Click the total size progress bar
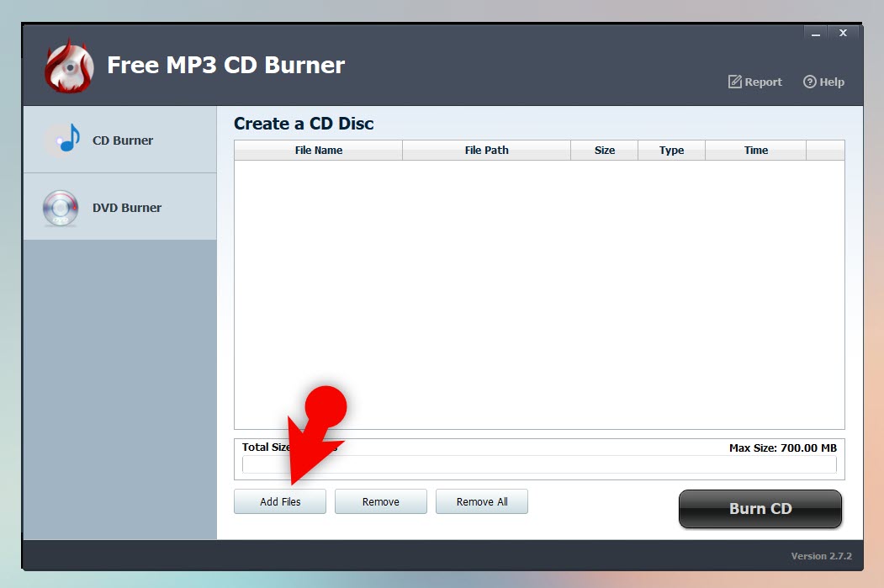This screenshot has width=884, height=588. [x=539, y=464]
